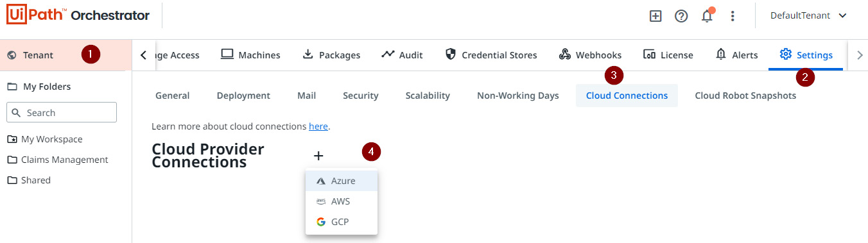This screenshot has width=868, height=243.
Task: Open the three-dot more options menu
Action: click(x=733, y=16)
